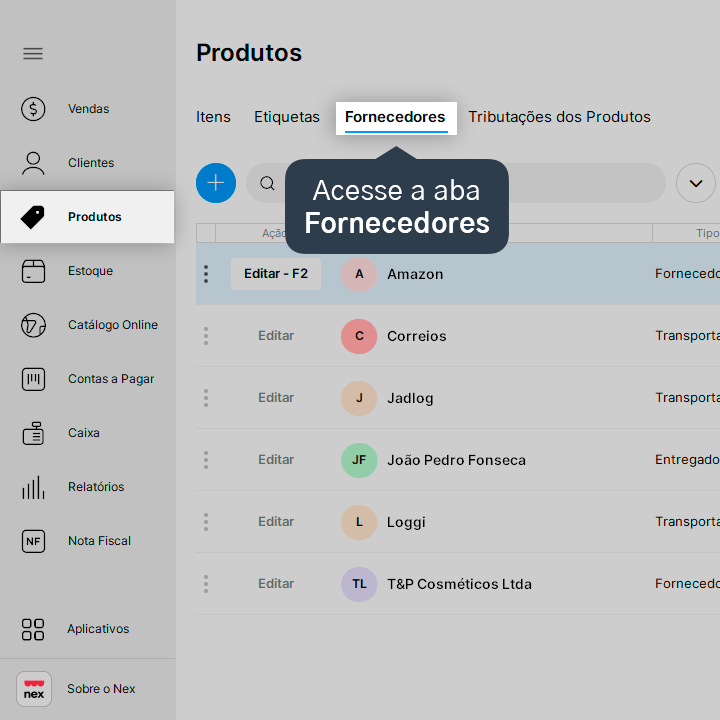720x720 pixels.
Task: Open the Tributações dos Produtos tab
Action: click(559, 117)
